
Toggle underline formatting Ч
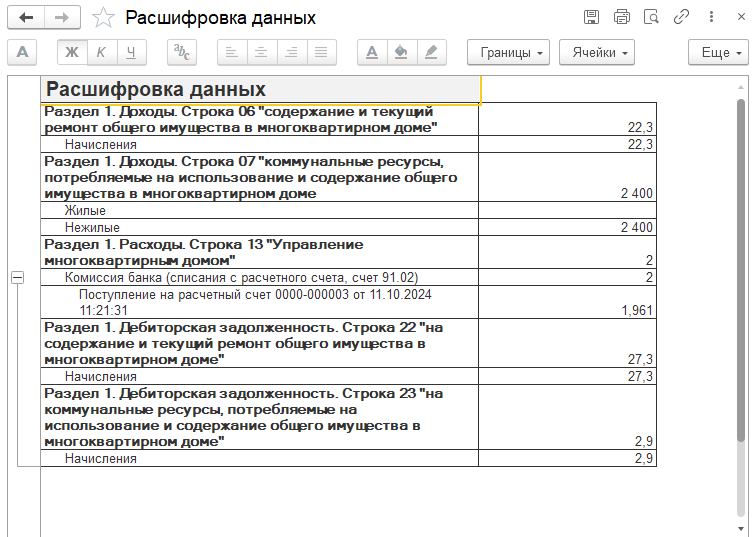131,53
